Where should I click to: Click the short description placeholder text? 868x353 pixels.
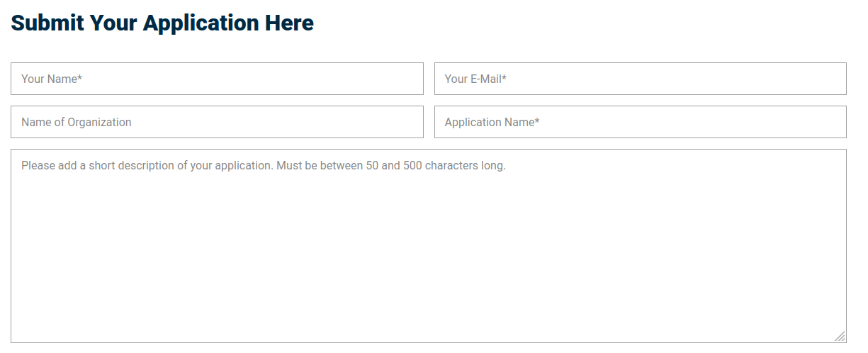pyautogui.click(x=263, y=166)
